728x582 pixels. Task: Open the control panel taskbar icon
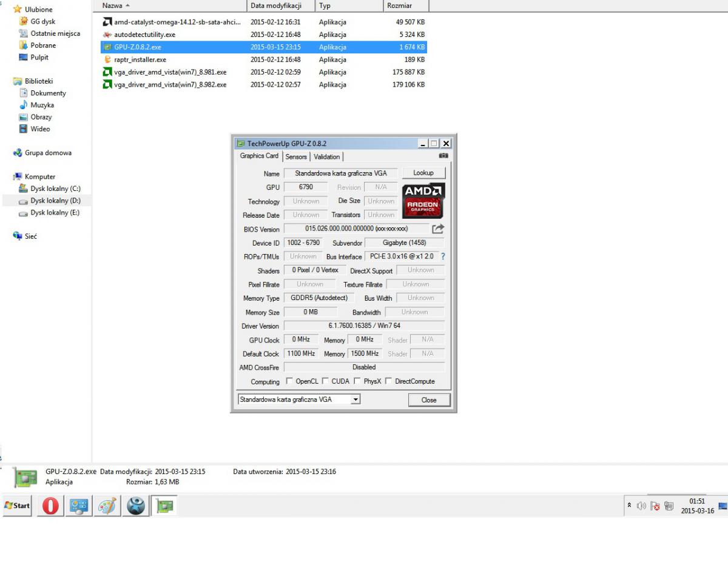click(79, 506)
